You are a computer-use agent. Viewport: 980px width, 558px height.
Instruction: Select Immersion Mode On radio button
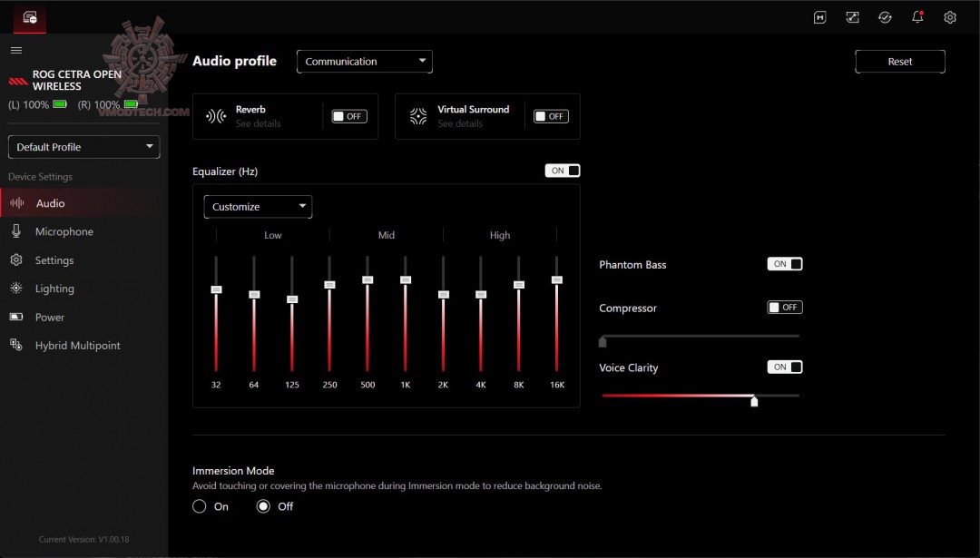coord(200,506)
